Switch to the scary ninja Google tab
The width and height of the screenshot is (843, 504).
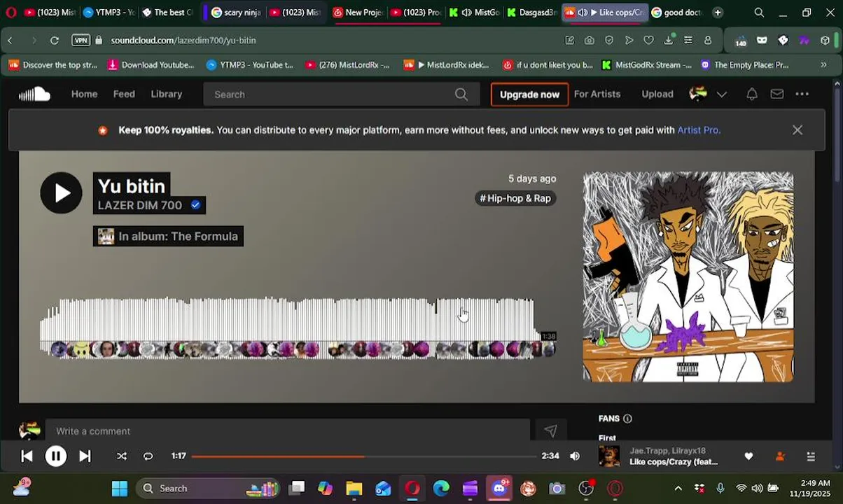pos(236,13)
